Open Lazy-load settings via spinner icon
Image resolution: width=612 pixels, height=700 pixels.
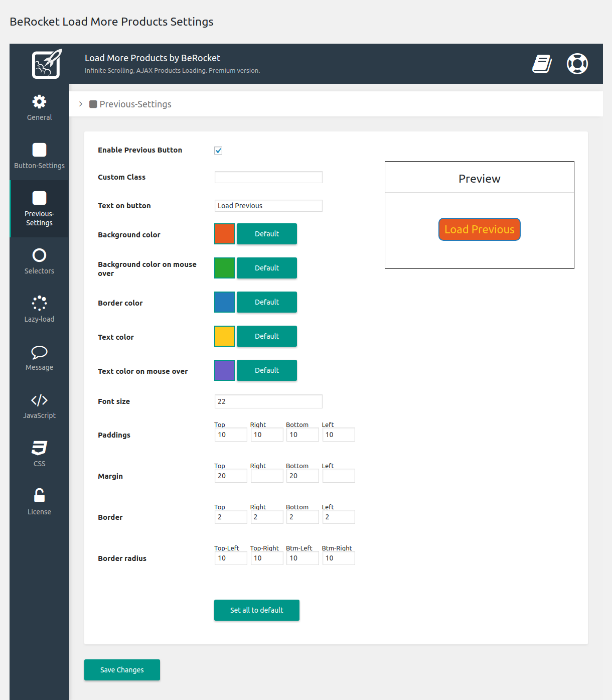tap(39, 304)
